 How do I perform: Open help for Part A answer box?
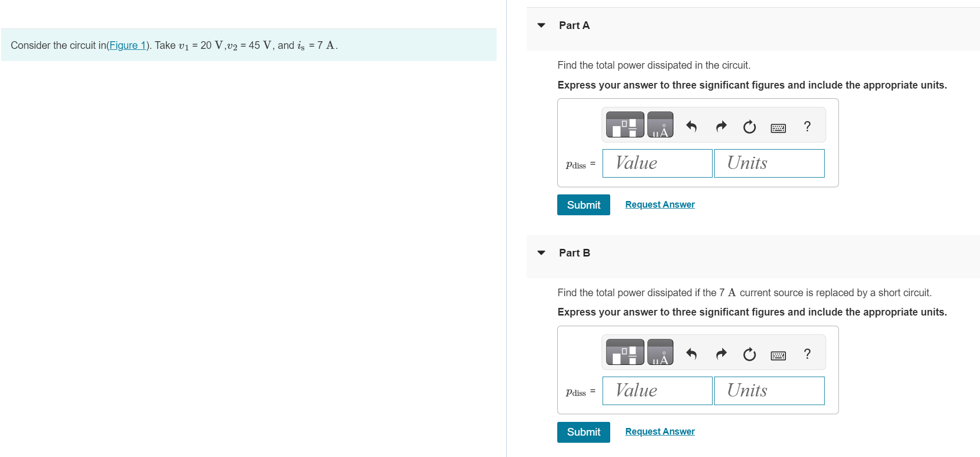[806, 126]
